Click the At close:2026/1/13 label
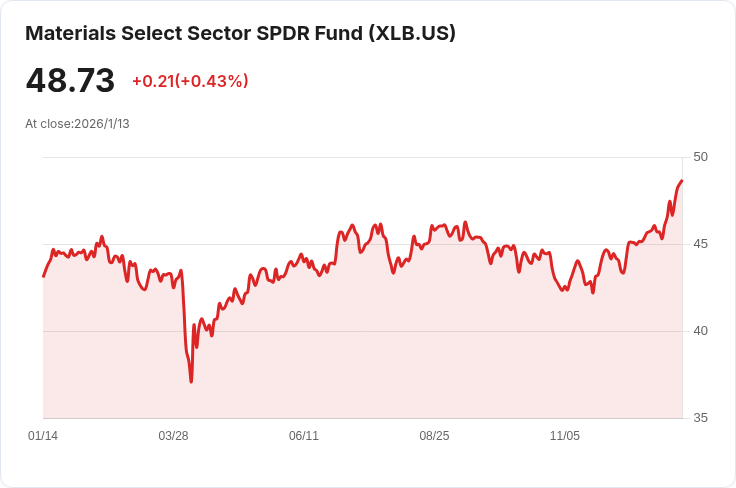The height and width of the screenshot is (488, 736). [x=77, y=123]
